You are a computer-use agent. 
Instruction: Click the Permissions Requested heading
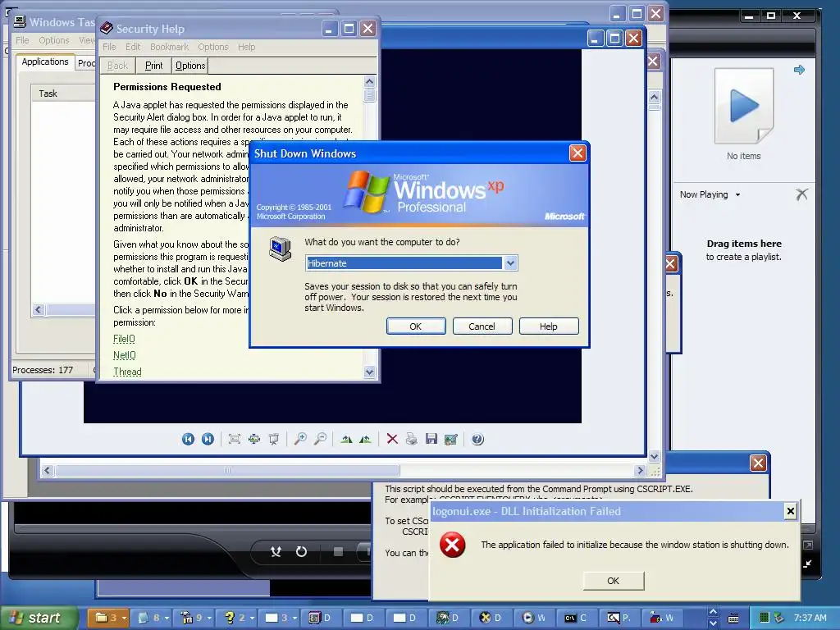(167, 87)
